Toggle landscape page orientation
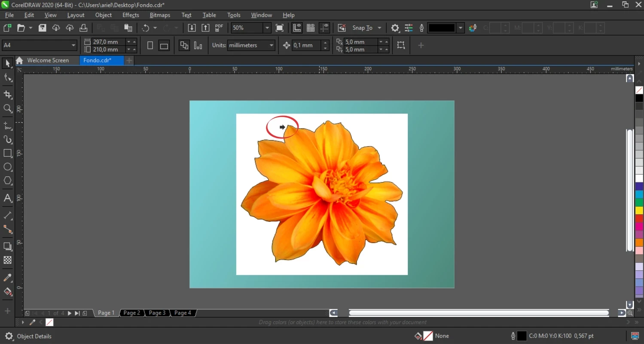 tap(164, 46)
